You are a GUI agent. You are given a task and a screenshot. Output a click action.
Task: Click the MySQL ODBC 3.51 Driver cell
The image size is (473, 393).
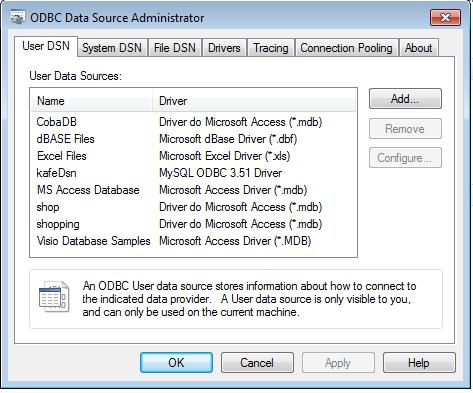(221, 173)
